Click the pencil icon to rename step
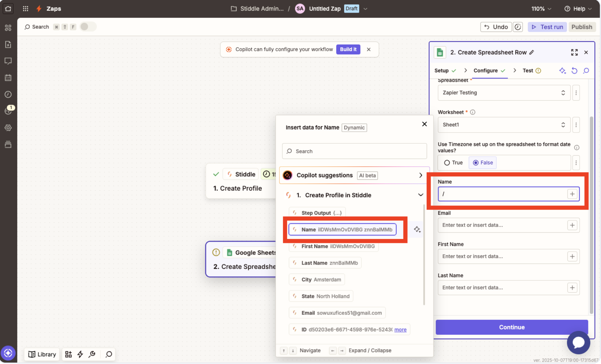 point(532,52)
